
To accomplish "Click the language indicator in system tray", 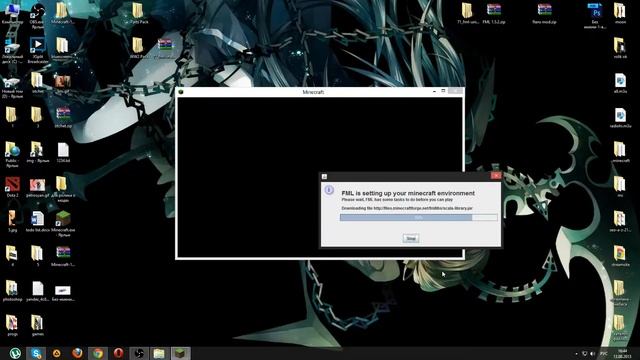I will [x=604, y=353].
